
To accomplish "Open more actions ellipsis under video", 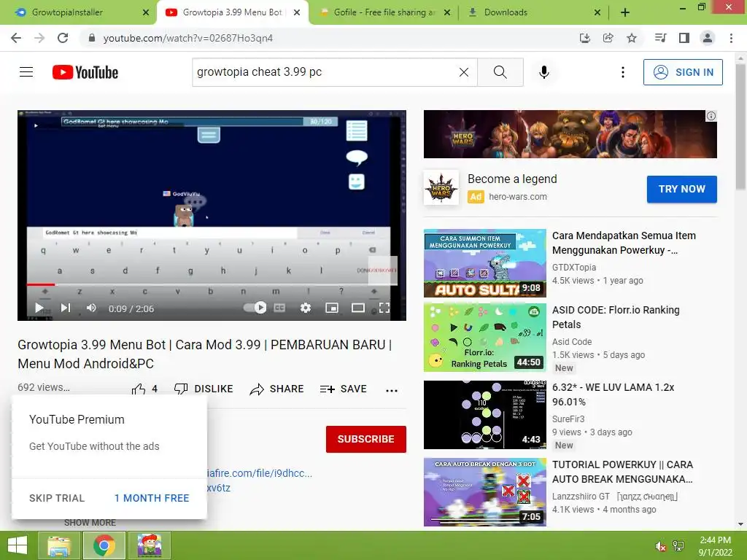I will pyautogui.click(x=392, y=390).
